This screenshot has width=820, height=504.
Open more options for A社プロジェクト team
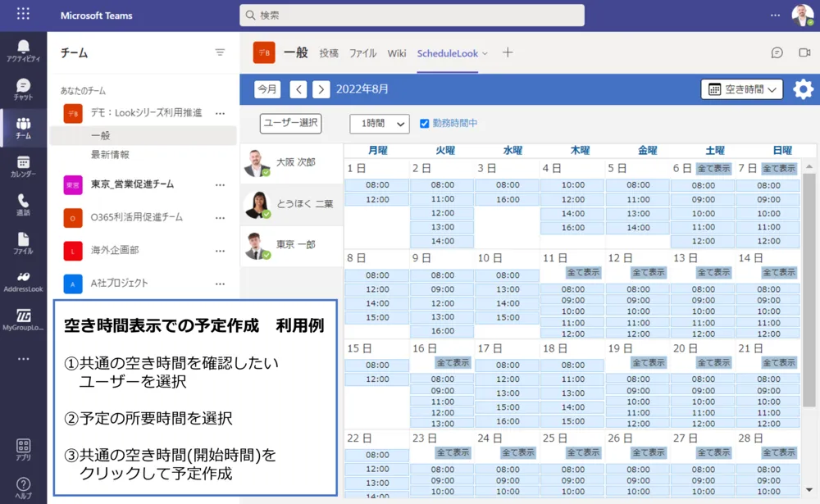[220, 284]
